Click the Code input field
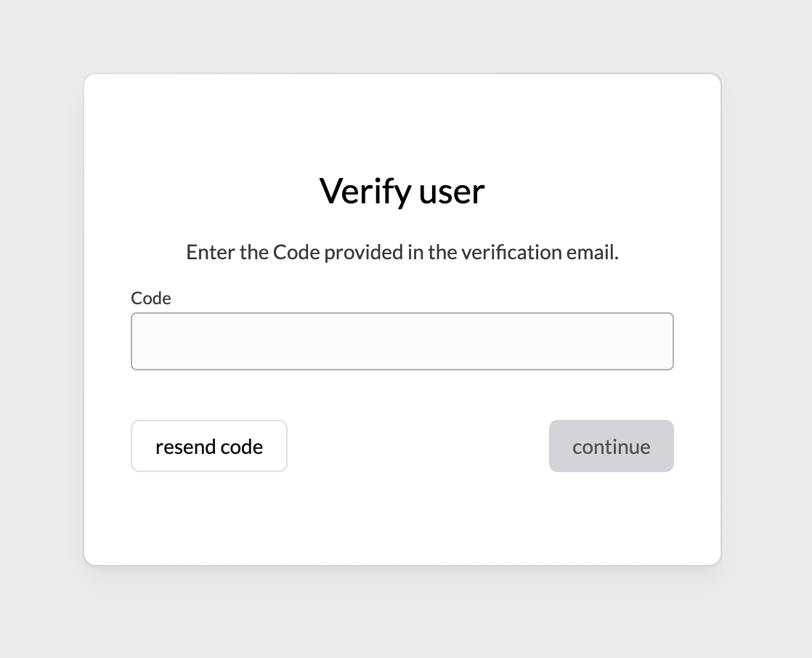812x658 pixels. coord(402,341)
